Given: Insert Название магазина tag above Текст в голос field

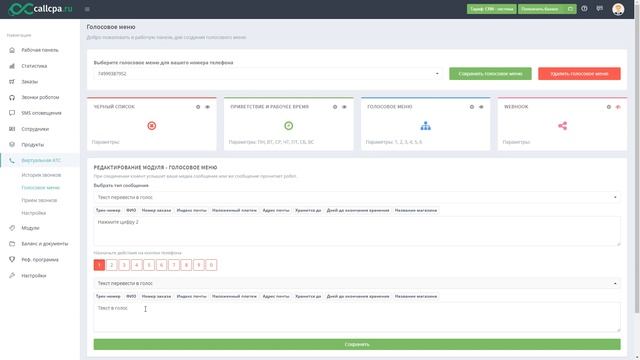Looking at the screenshot, I should pyautogui.click(x=416, y=296).
